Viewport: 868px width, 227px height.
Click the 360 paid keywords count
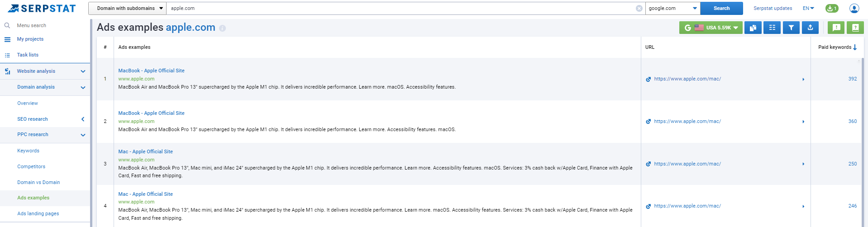853,121
